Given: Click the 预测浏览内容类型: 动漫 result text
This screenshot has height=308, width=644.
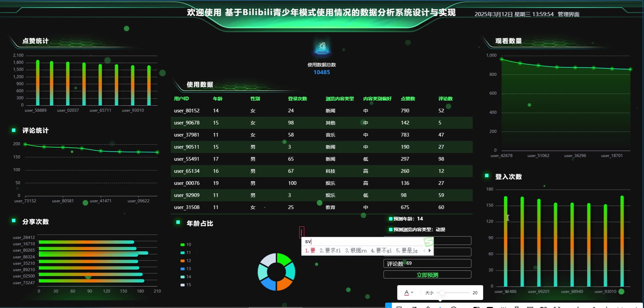Looking at the screenshot, I should [x=419, y=229].
